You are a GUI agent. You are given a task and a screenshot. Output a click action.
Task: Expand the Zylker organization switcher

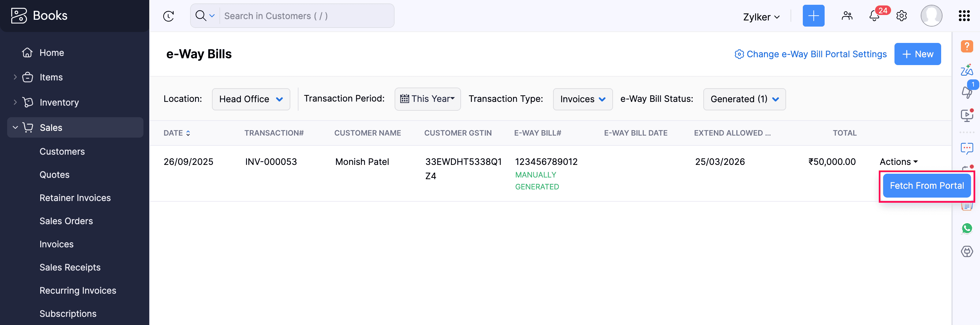tap(761, 17)
